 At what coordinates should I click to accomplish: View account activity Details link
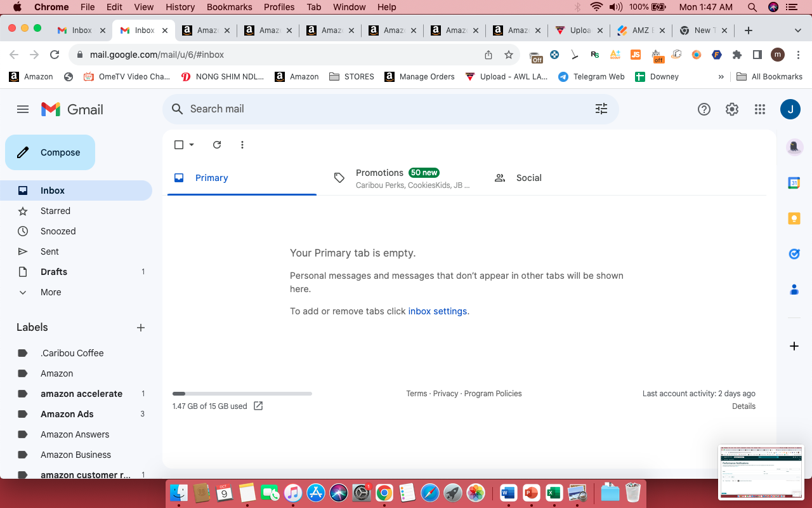pos(743,406)
